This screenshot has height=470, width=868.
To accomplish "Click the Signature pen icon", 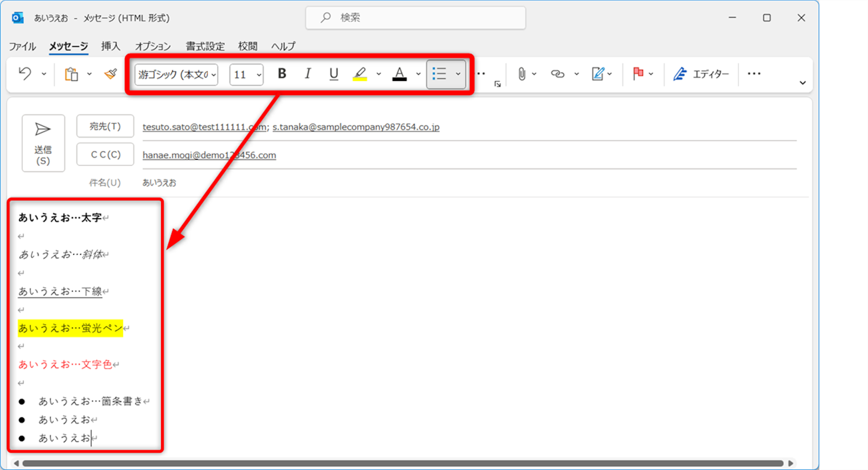I will pos(598,74).
